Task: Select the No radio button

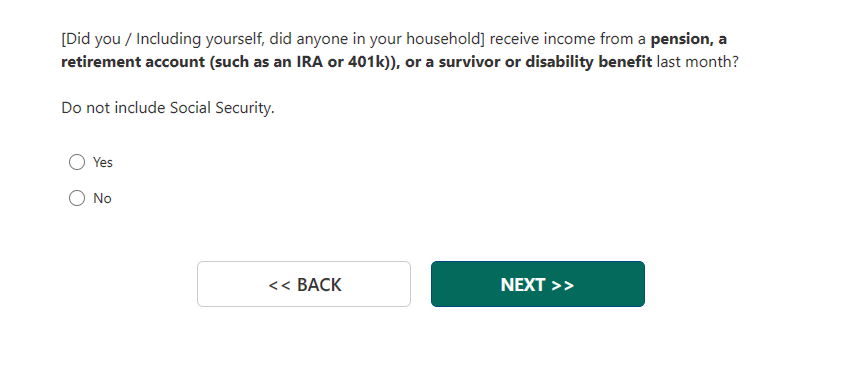Action: pos(77,198)
